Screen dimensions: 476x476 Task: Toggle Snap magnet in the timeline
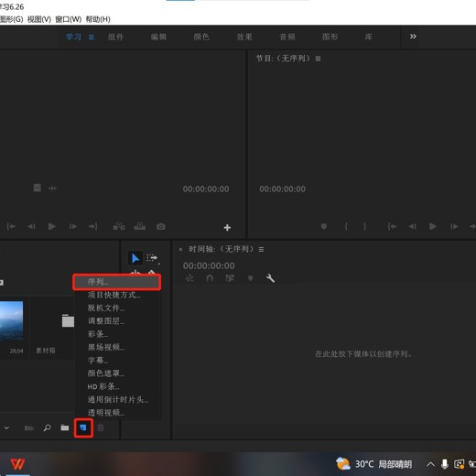coord(210,278)
